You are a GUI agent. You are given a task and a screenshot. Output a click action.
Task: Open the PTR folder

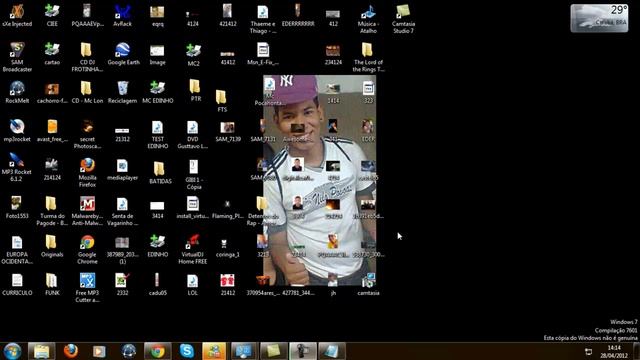click(195, 91)
